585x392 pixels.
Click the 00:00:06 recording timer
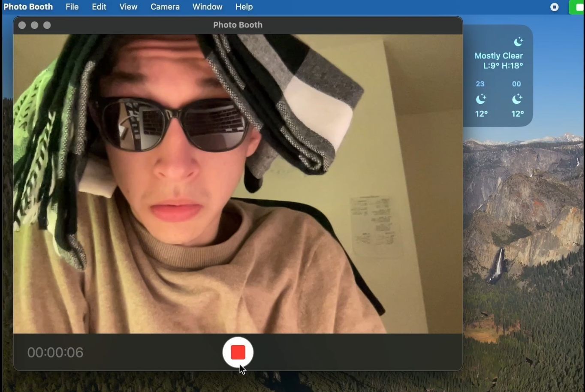pos(55,353)
